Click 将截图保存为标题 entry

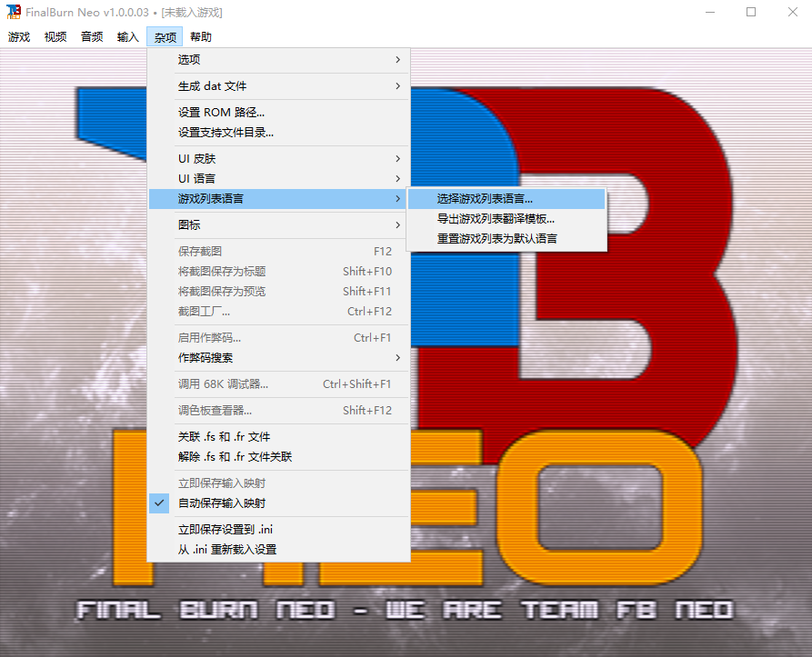[x=278, y=271]
